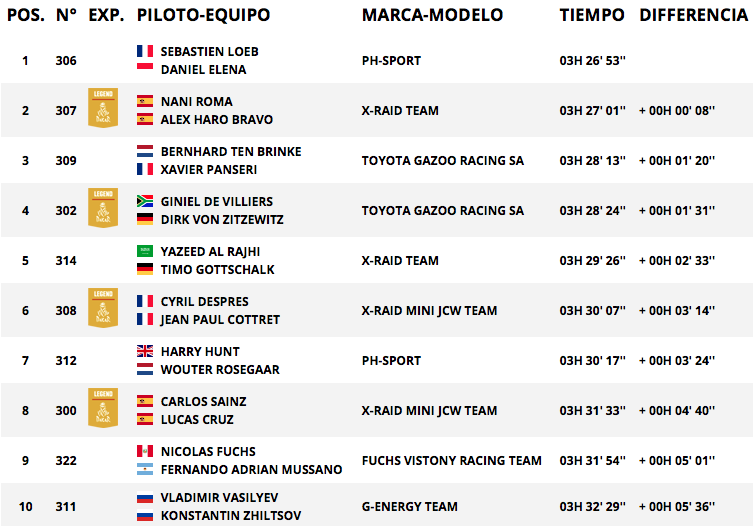Sort by the TIEMPO column header
Image resolution: width=753 pixels, height=526 pixels.
(592, 15)
